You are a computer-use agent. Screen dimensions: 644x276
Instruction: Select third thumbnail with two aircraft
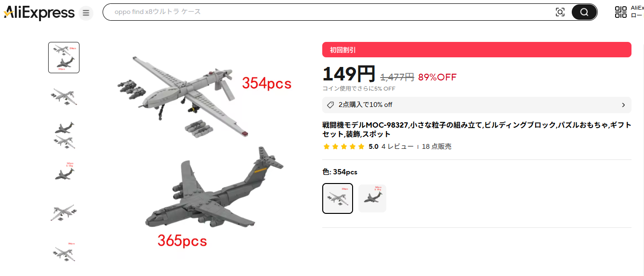(64, 135)
